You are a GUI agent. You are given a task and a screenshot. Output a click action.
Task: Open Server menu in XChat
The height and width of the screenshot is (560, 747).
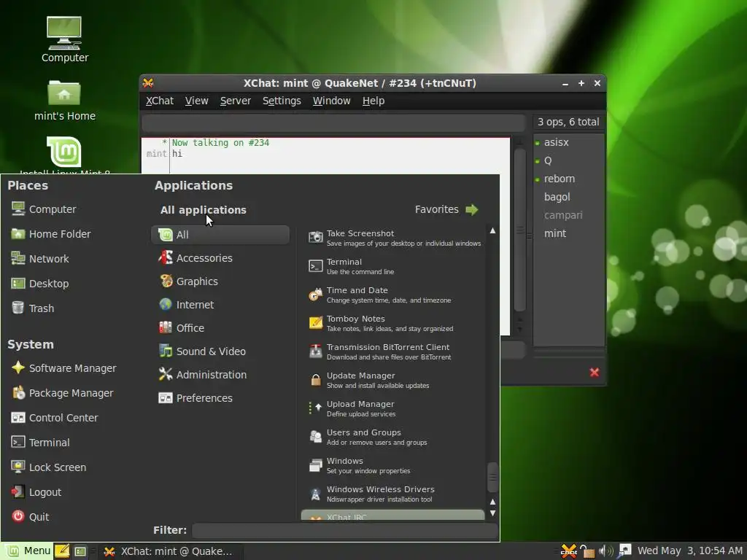236,101
